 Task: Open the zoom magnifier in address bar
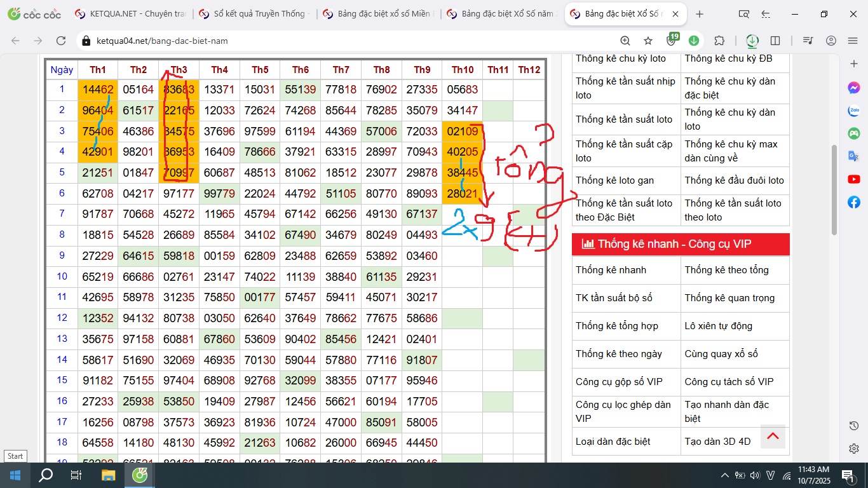[x=625, y=41]
